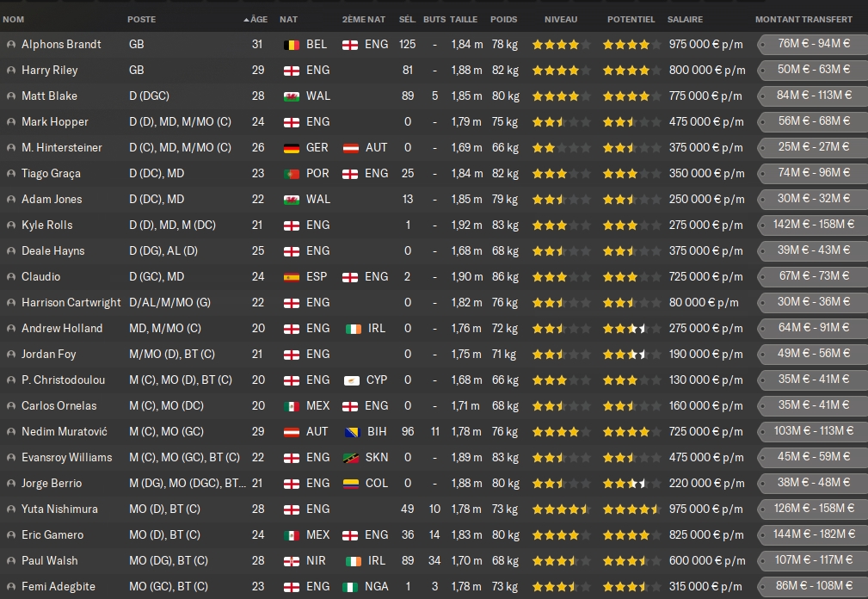Click transfer value 142M € - 158M €
868x599 pixels.
point(813,225)
